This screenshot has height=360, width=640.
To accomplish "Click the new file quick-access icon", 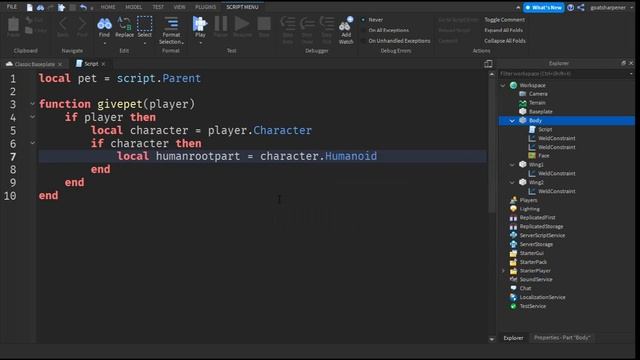I will point(29,7).
